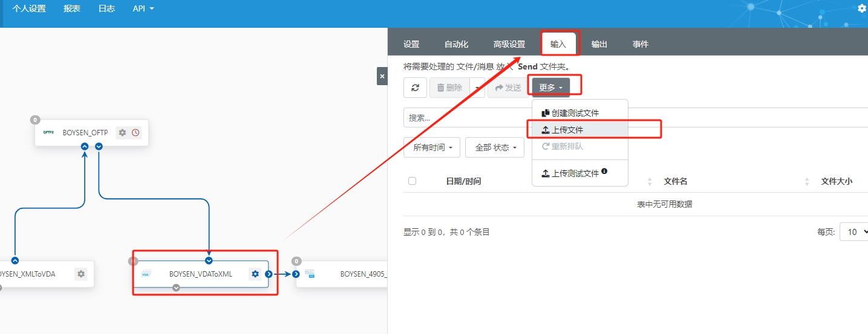The height and width of the screenshot is (334, 868).
Task: Choose 创建测试文件 menu option
Action: pos(575,113)
